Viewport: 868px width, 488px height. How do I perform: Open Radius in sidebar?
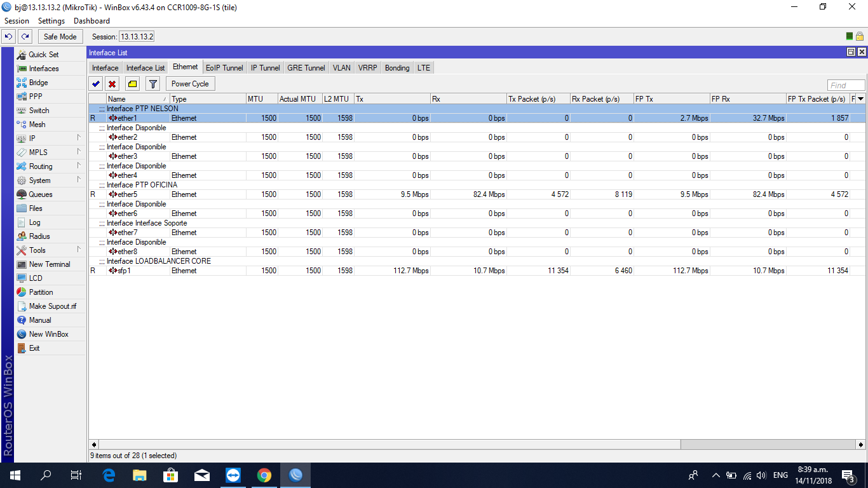(50, 236)
